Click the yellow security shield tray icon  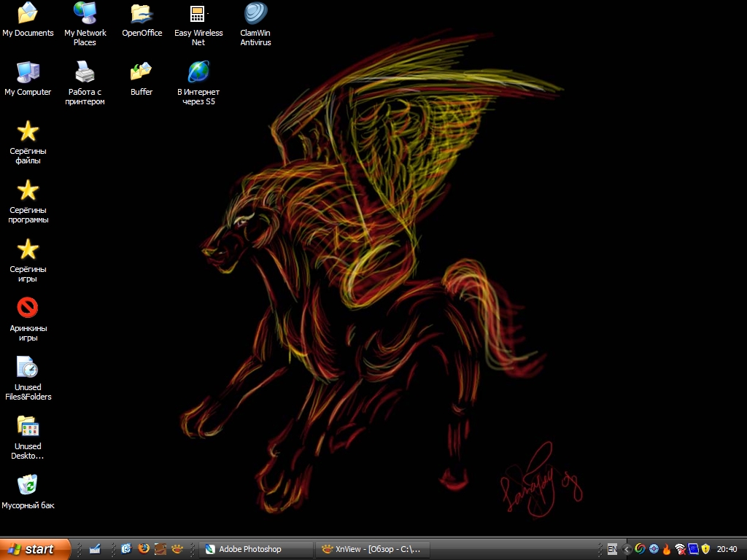705,549
